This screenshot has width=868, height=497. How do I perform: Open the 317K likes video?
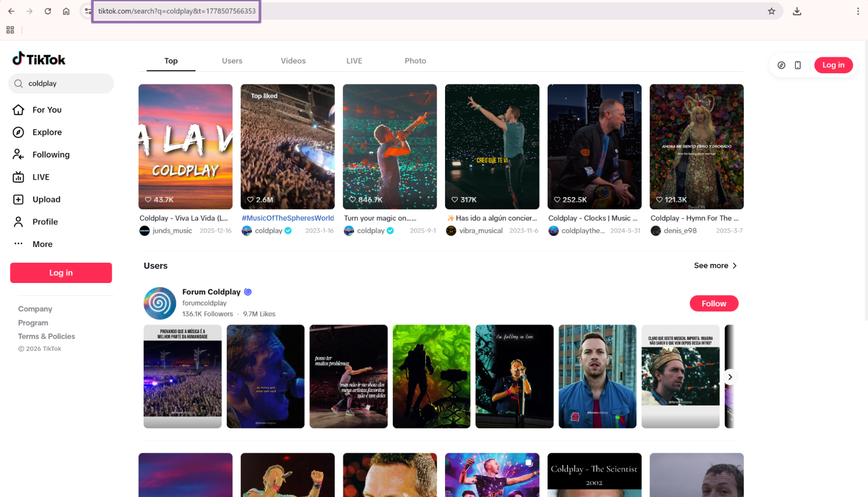coord(492,147)
